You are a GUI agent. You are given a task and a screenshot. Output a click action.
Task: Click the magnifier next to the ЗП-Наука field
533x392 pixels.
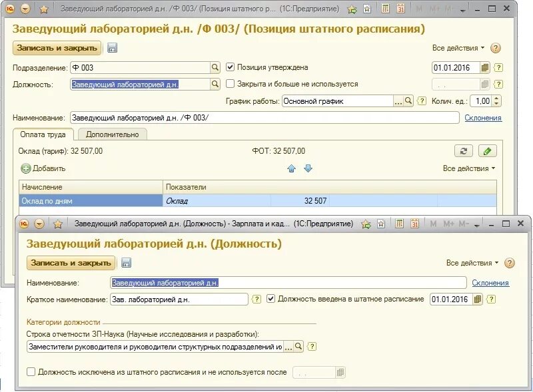click(x=298, y=347)
